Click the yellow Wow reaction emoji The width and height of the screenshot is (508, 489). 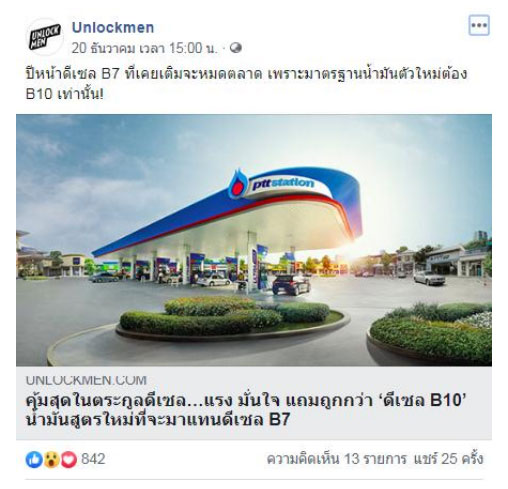click(x=51, y=459)
